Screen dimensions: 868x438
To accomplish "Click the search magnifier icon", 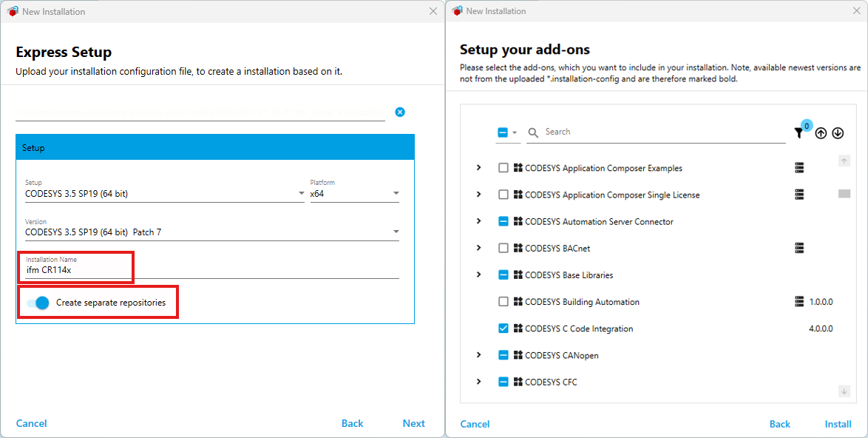I will coord(533,133).
